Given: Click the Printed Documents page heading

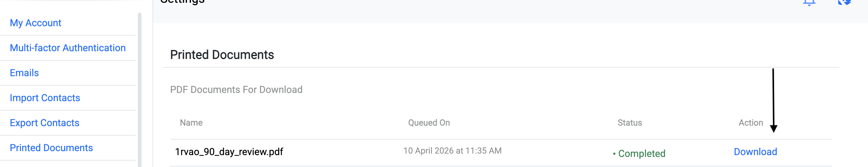Looking at the screenshot, I should pyautogui.click(x=222, y=55).
